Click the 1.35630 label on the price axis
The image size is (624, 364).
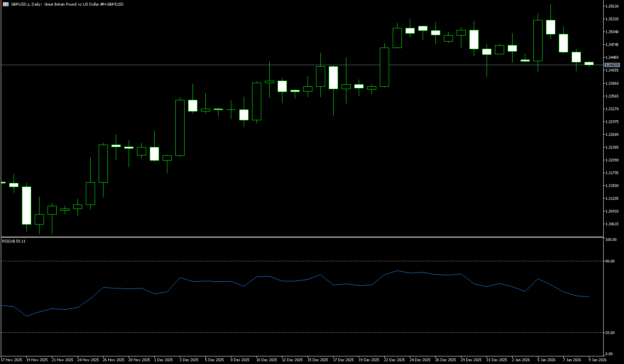[612, 6]
